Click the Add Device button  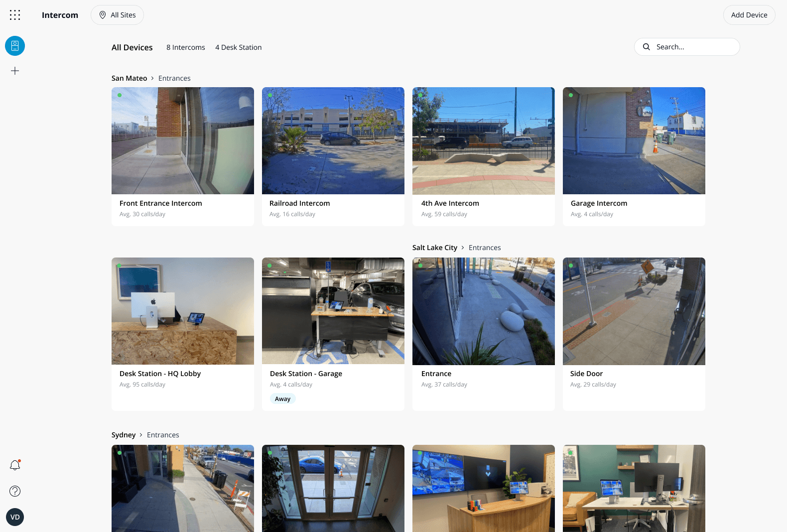click(x=749, y=15)
